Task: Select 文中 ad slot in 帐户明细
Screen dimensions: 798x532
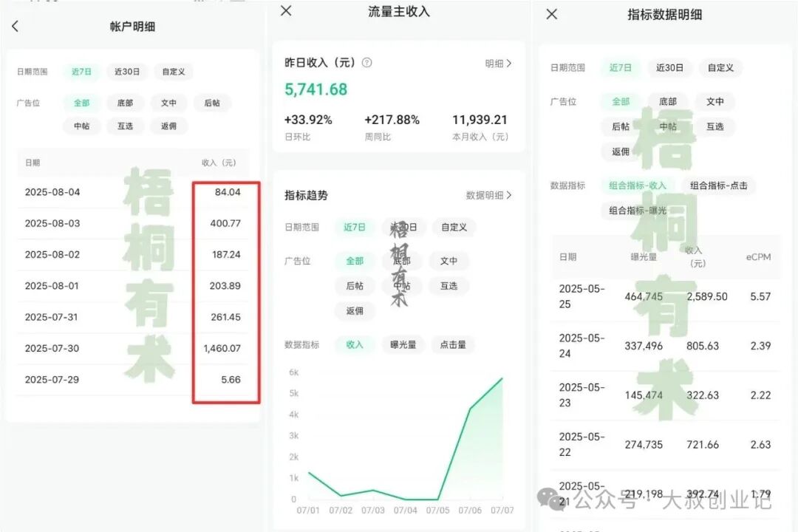Action: [168, 103]
